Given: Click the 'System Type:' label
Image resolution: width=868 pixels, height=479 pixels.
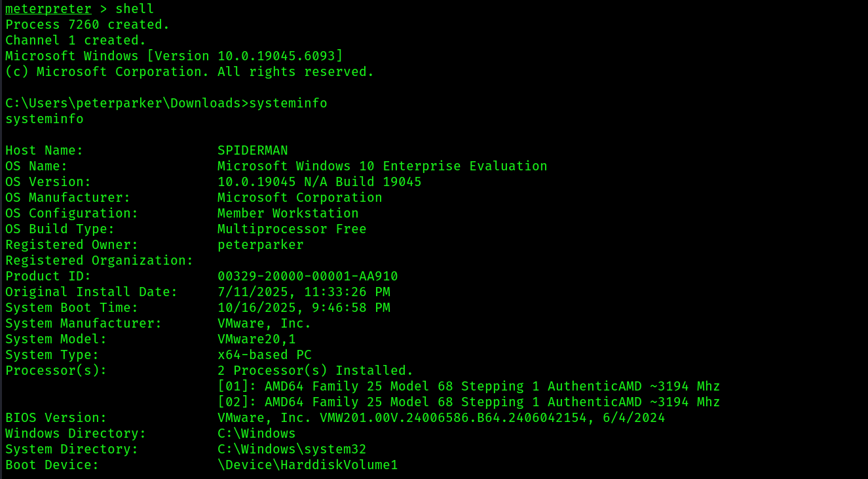Looking at the screenshot, I should pyautogui.click(x=52, y=355).
